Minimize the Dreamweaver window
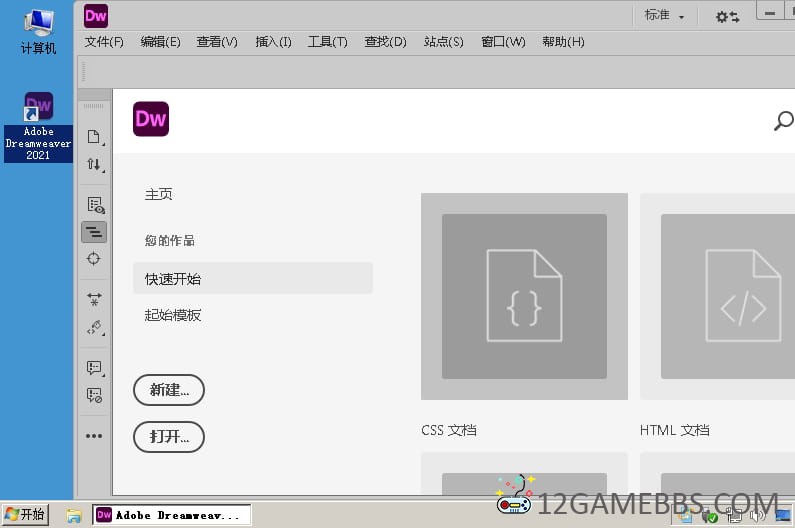This screenshot has width=795, height=528. [x=770, y=12]
